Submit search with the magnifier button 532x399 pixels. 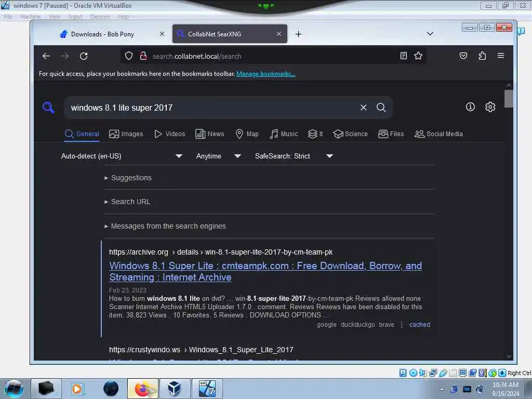(x=381, y=108)
